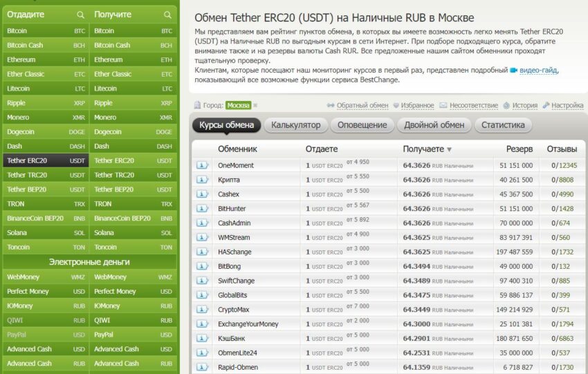
Task: Click the envelope icon beside Несоответствие
Action: (x=443, y=105)
